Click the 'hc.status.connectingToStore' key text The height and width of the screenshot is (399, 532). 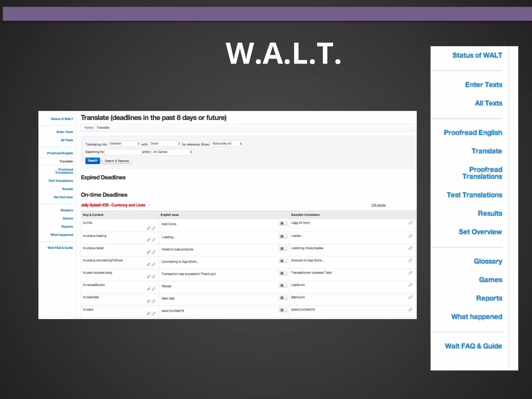(103, 260)
